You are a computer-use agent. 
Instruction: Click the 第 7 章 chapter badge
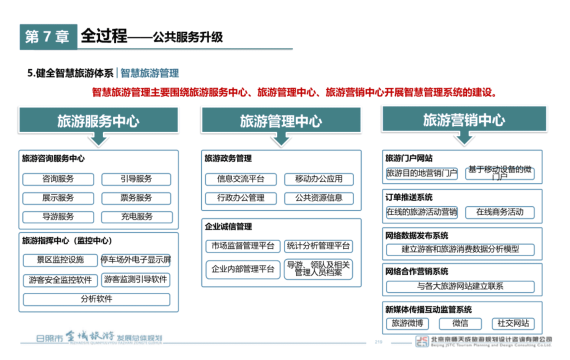[x=48, y=37]
